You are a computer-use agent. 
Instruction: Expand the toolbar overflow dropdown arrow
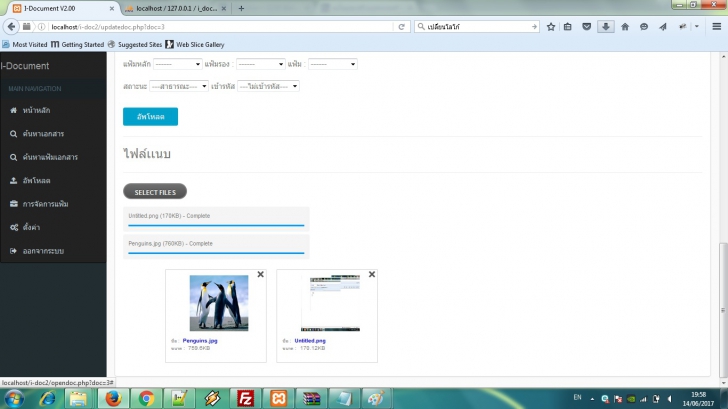coord(696,27)
